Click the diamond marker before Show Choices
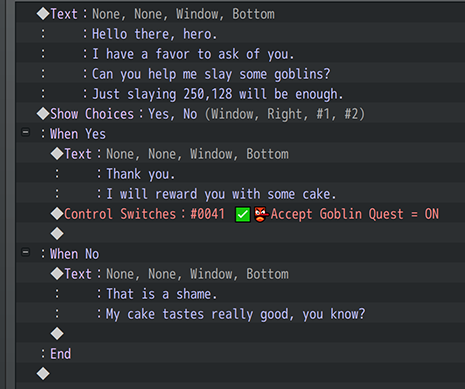This screenshot has width=465, height=389. click(43, 114)
